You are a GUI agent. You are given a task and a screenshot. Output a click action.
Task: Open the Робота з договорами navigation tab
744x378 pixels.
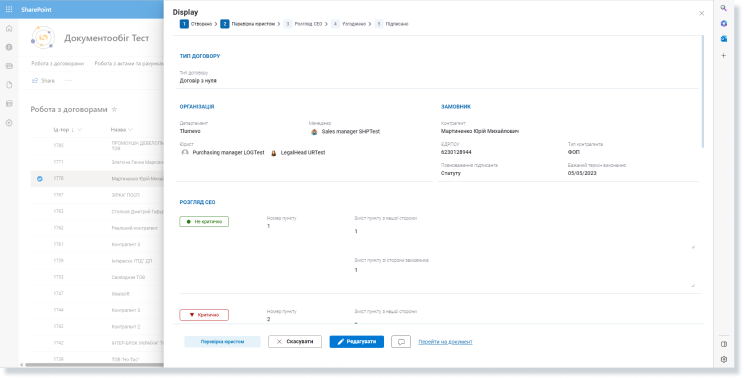(x=57, y=64)
